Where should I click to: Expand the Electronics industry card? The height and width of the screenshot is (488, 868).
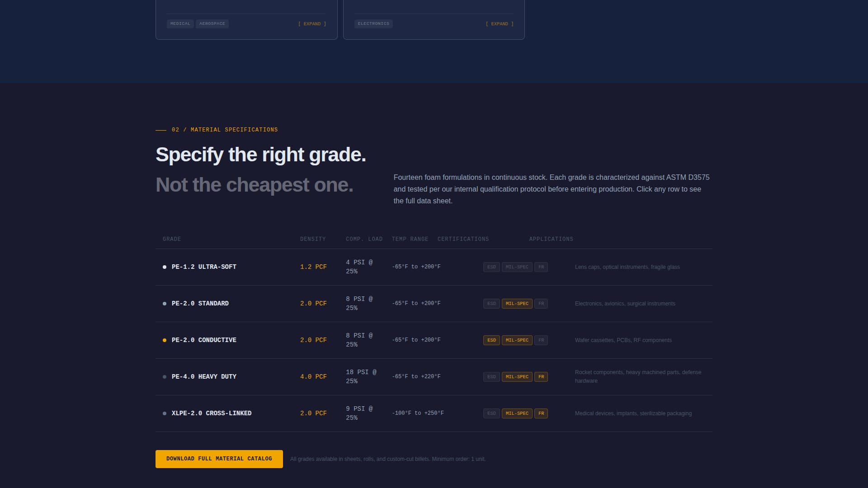(499, 23)
